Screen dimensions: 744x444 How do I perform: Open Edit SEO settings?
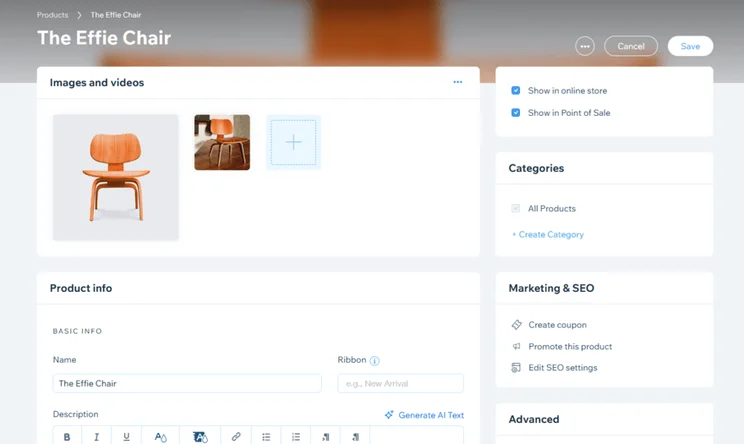pos(563,368)
